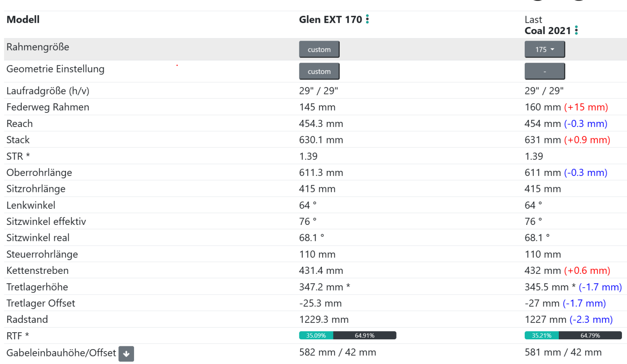Click the 64.79% RTF segment for Coal
627x364 pixels.
[x=590, y=335]
